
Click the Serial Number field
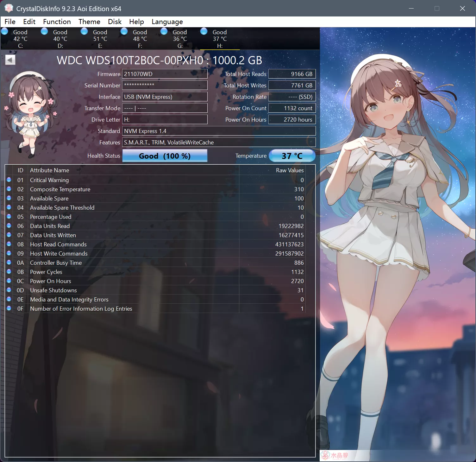(x=165, y=85)
